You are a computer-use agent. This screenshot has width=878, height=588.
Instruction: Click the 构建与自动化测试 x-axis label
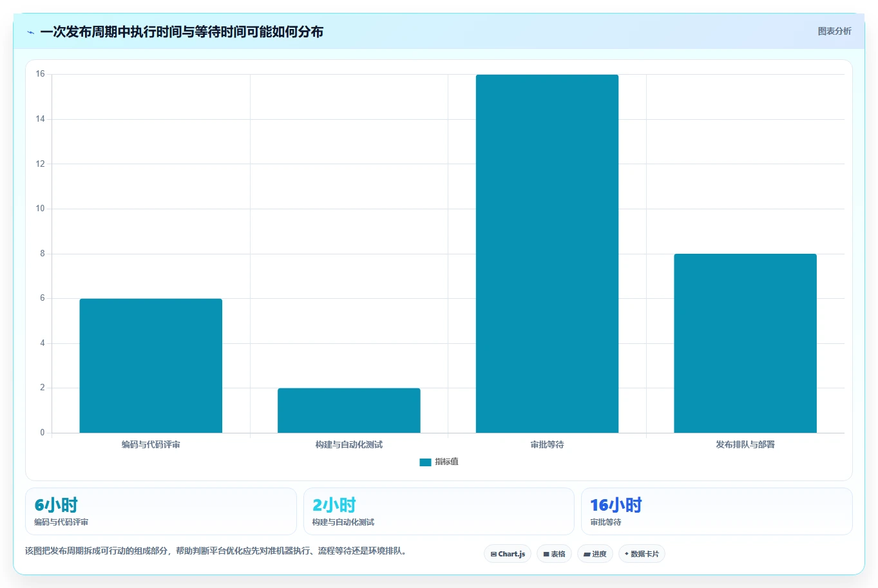[x=349, y=445]
